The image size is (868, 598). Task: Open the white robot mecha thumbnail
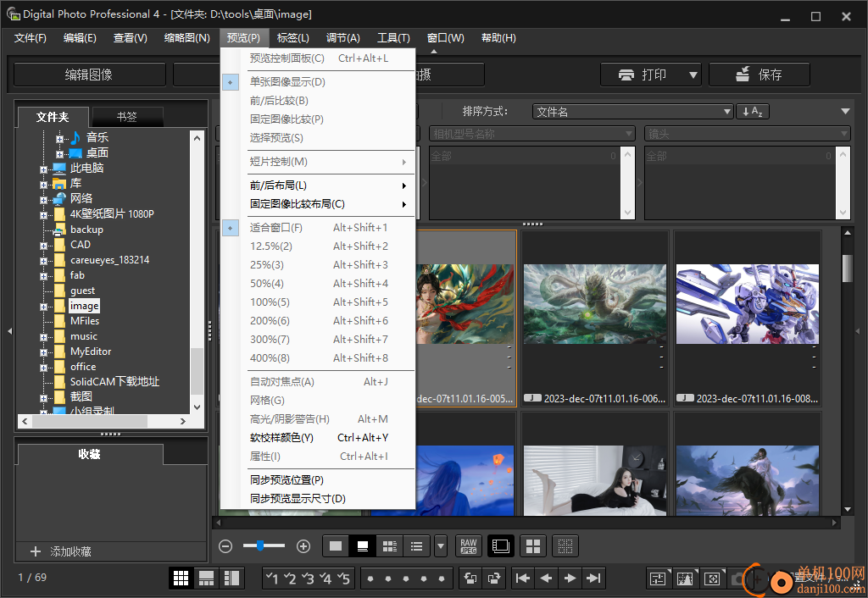(748, 304)
